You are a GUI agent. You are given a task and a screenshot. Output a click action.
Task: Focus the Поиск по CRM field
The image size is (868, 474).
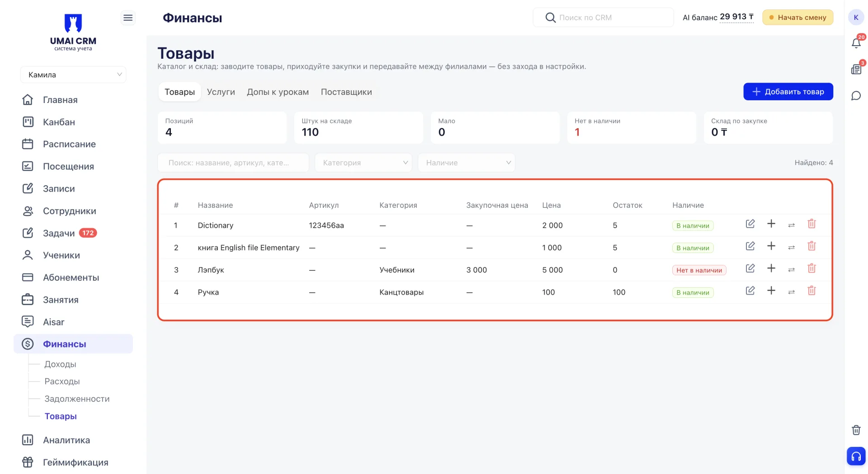click(603, 18)
